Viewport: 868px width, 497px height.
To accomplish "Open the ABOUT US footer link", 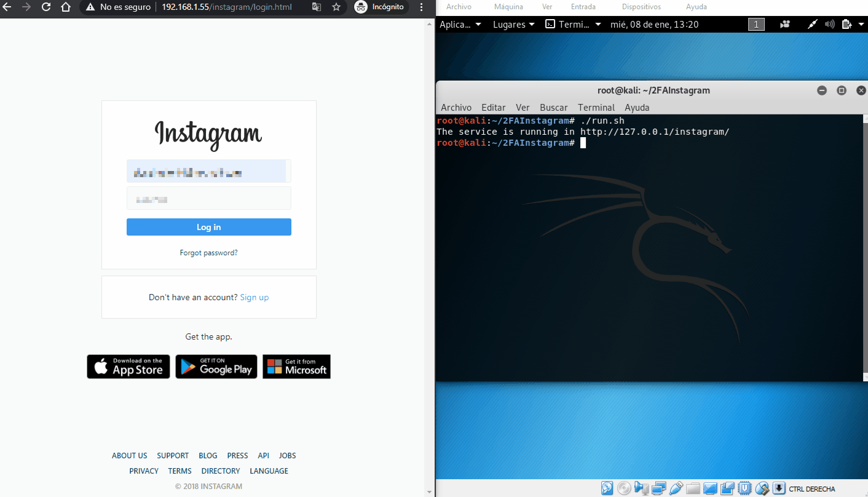I will pos(130,456).
